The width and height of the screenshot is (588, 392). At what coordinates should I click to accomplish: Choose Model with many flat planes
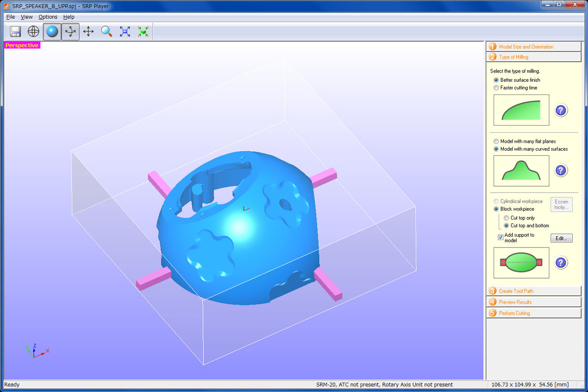click(496, 141)
